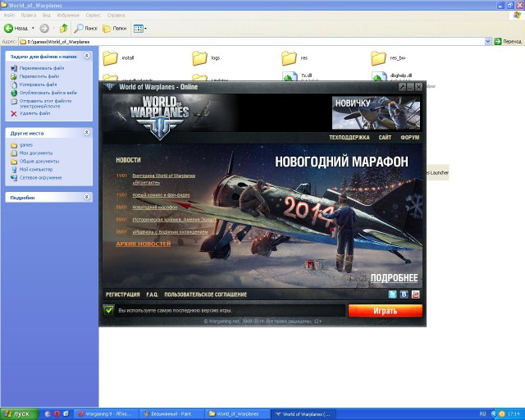Open news item Новогодний марафон
This screenshot has width=525, height=420.
click(155, 207)
